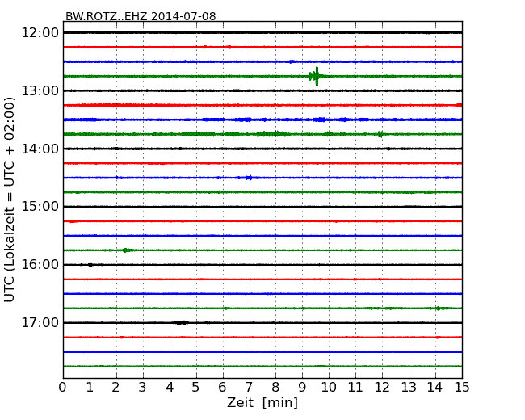Click the 12 tick label on Zeit axis
Viewport: 525px width, 420px height.
tap(382, 388)
